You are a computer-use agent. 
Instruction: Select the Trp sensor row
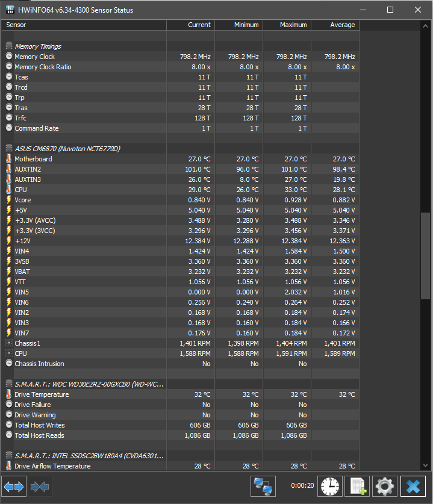180,98
